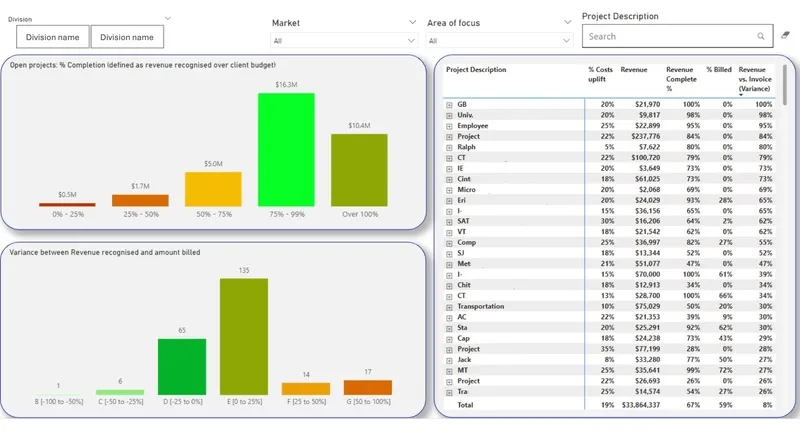Expand the Ralph project row
The width and height of the screenshot is (800, 435).
click(449, 147)
